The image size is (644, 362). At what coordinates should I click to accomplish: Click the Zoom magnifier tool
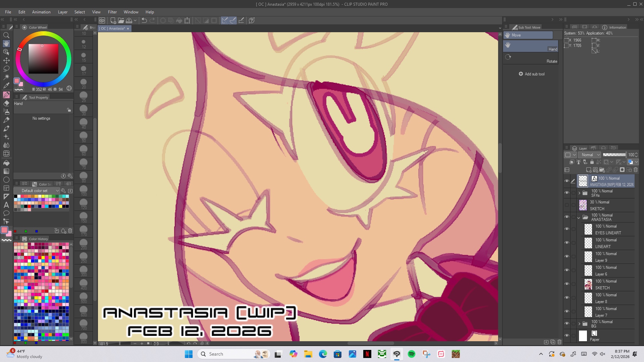point(6,35)
